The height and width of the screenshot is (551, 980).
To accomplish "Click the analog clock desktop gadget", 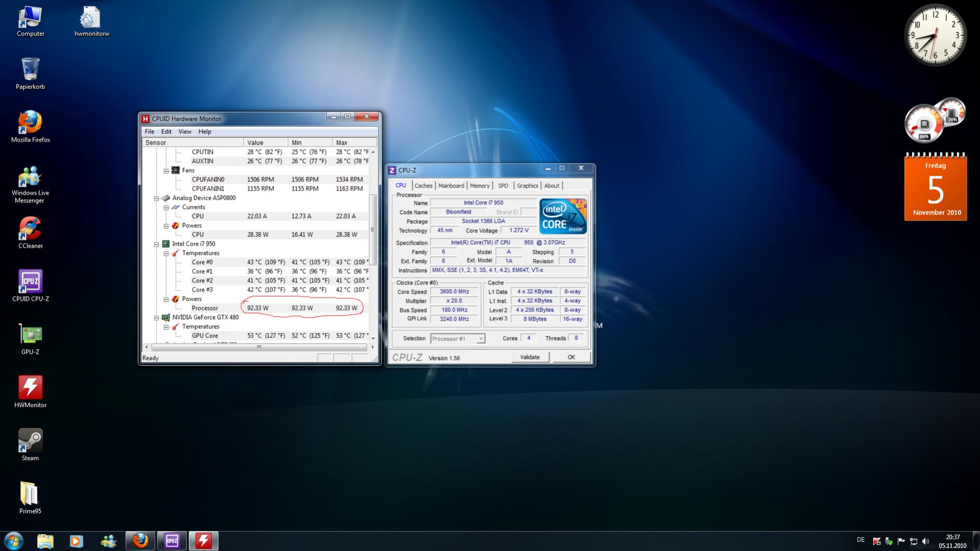I will [935, 35].
